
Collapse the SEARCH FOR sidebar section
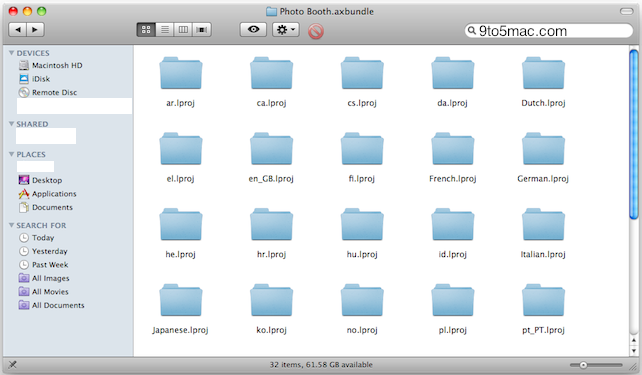11,226
